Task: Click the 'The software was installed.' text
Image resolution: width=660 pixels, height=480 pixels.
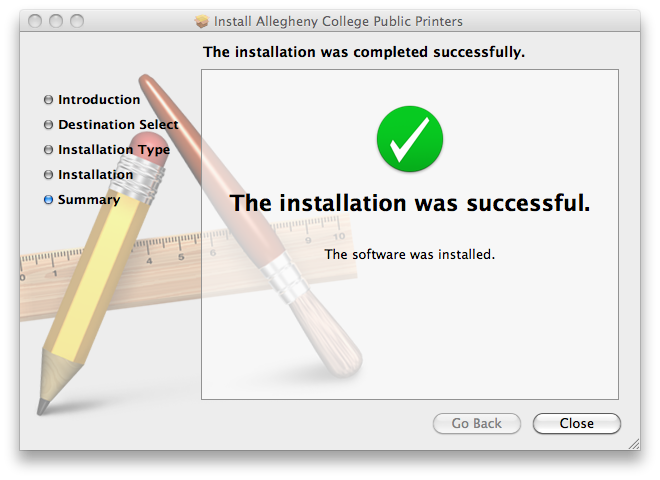Action: pos(410,254)
